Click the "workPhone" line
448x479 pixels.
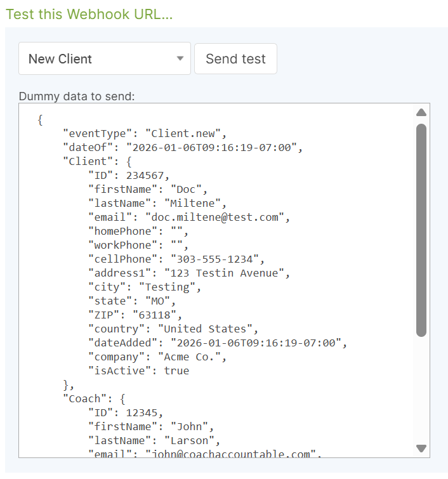138,245
